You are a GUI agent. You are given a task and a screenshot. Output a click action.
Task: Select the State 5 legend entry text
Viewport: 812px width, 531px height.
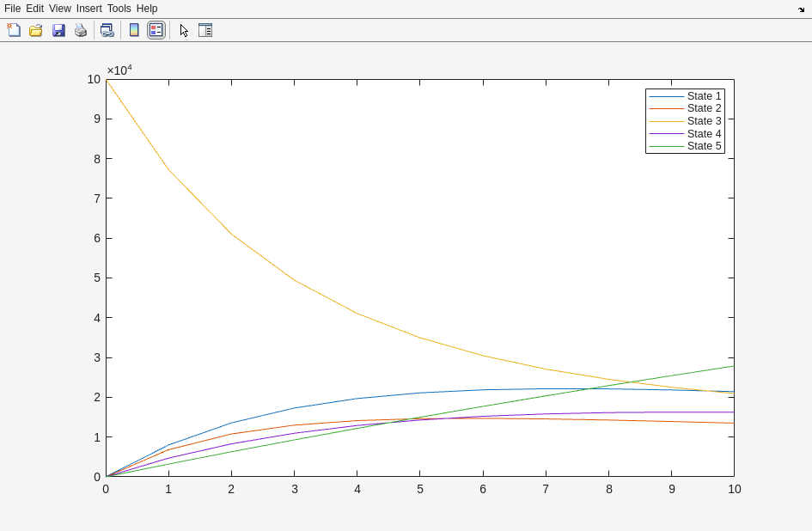(x=704, y=146)
